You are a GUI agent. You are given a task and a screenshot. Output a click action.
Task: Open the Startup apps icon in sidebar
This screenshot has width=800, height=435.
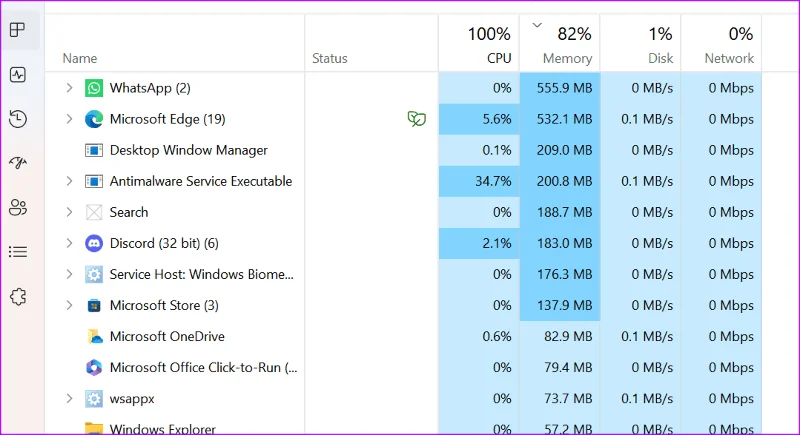point(18,163)
